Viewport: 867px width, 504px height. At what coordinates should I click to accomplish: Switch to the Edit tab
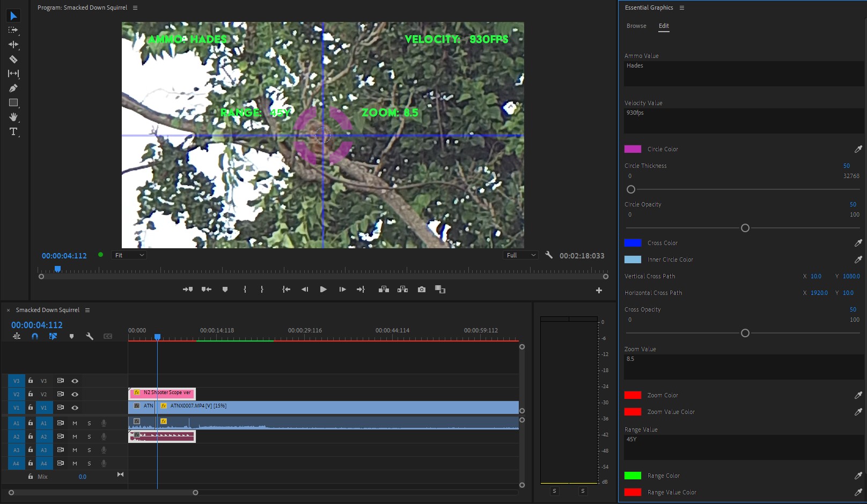click(664, 26)
